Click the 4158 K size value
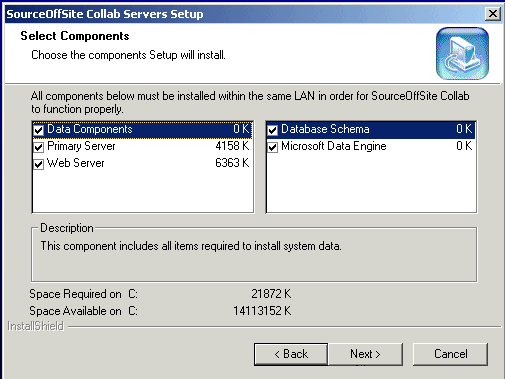 tap(232, 146)
